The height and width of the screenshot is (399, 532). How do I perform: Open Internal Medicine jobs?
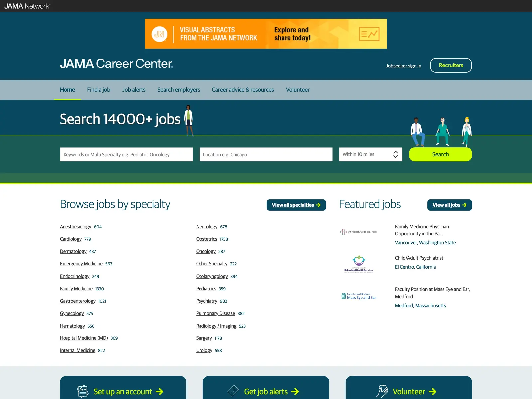pos(77,350)
